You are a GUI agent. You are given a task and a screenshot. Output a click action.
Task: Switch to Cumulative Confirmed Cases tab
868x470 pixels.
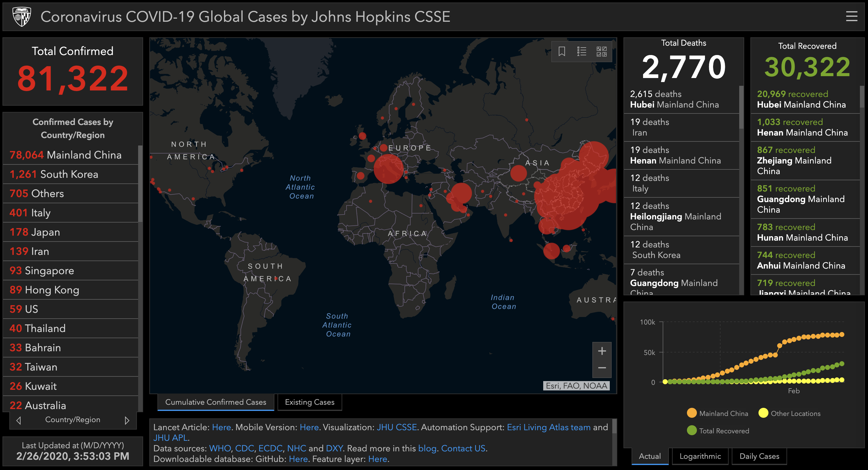[x=216, y=402]
